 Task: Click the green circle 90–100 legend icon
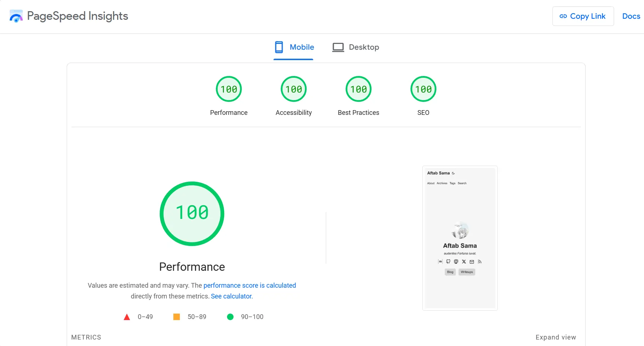(230, 317)
